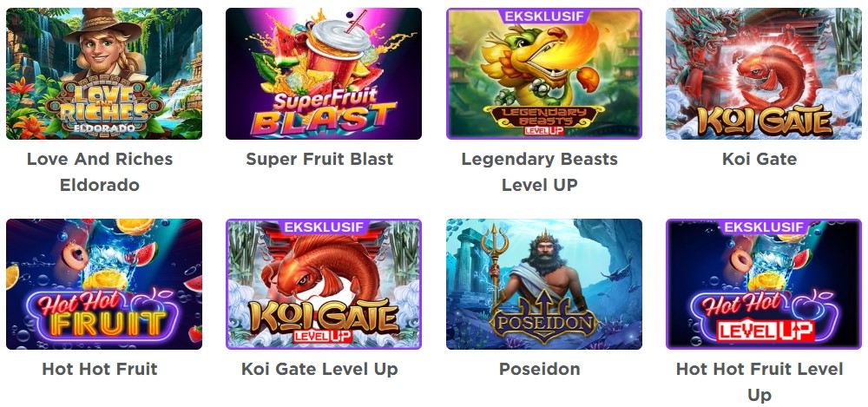This screenshot has width=868, height=407.
Task: Click the Koi Gate Level Up thumbnail
Action: 323,284
